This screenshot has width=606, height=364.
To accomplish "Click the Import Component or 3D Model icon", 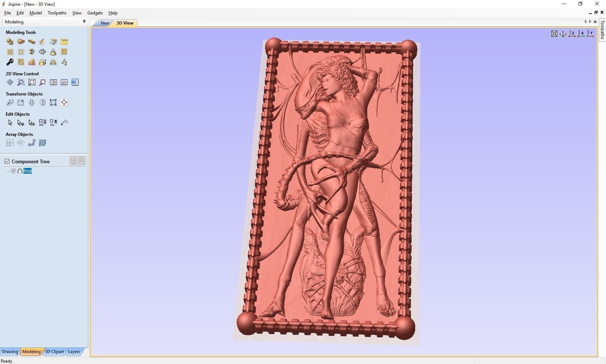I will tap(53, 42).
